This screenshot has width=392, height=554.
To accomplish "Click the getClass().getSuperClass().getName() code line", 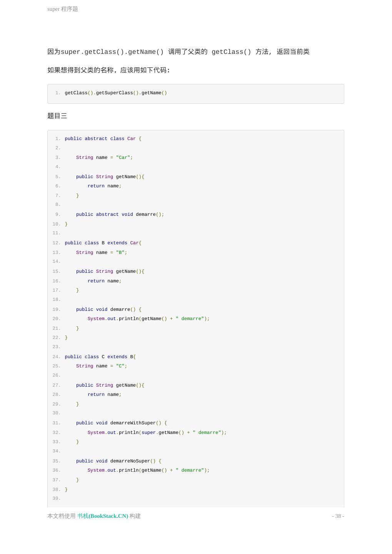I will 115,93.
